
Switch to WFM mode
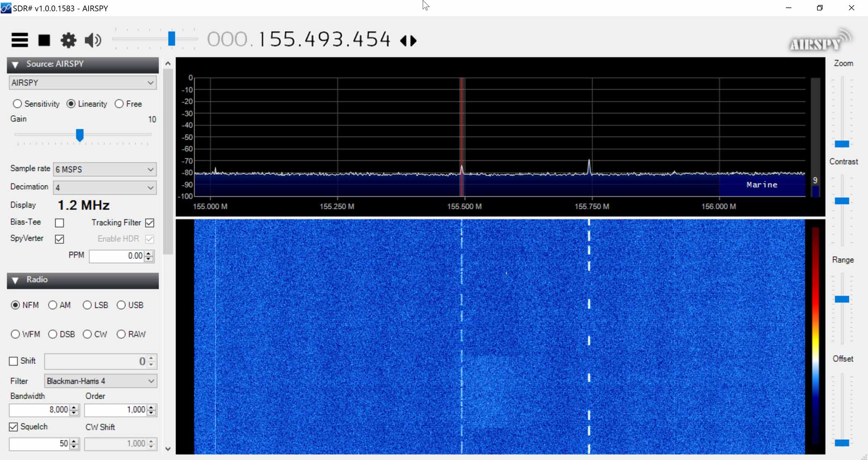[15, 334]
